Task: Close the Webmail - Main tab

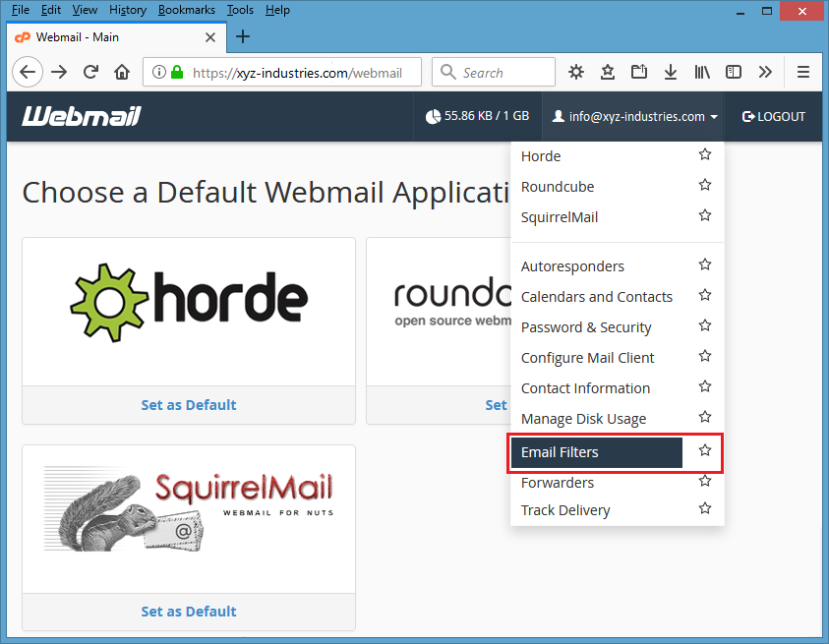Action: click(209, 37)
